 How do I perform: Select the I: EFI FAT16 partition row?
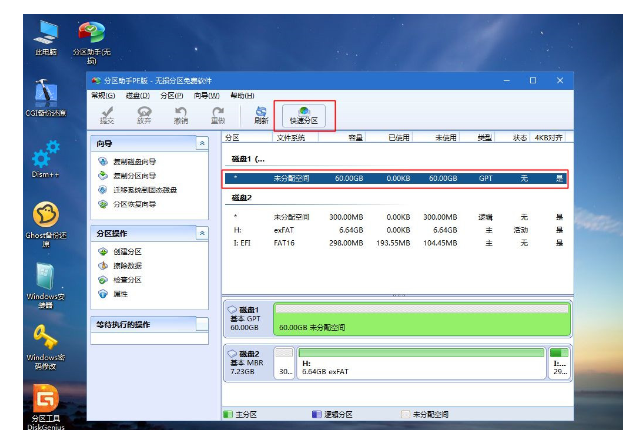click(x=395, y=243)
